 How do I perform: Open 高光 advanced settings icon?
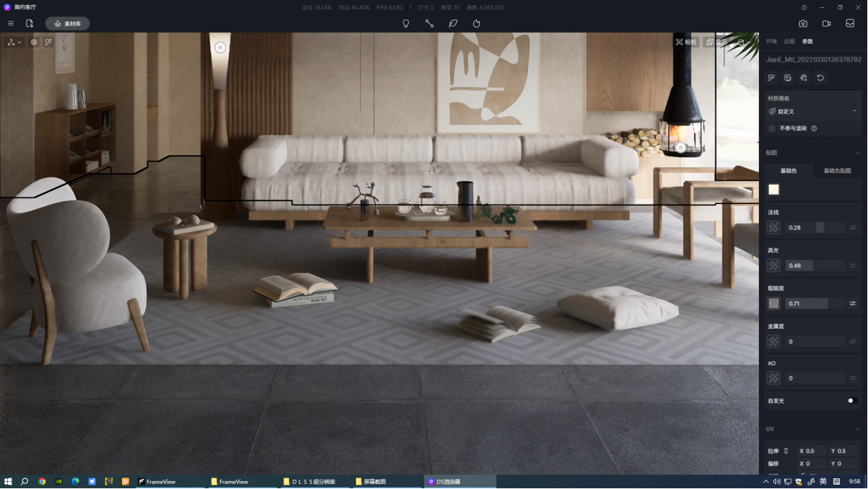coord(853,266)
